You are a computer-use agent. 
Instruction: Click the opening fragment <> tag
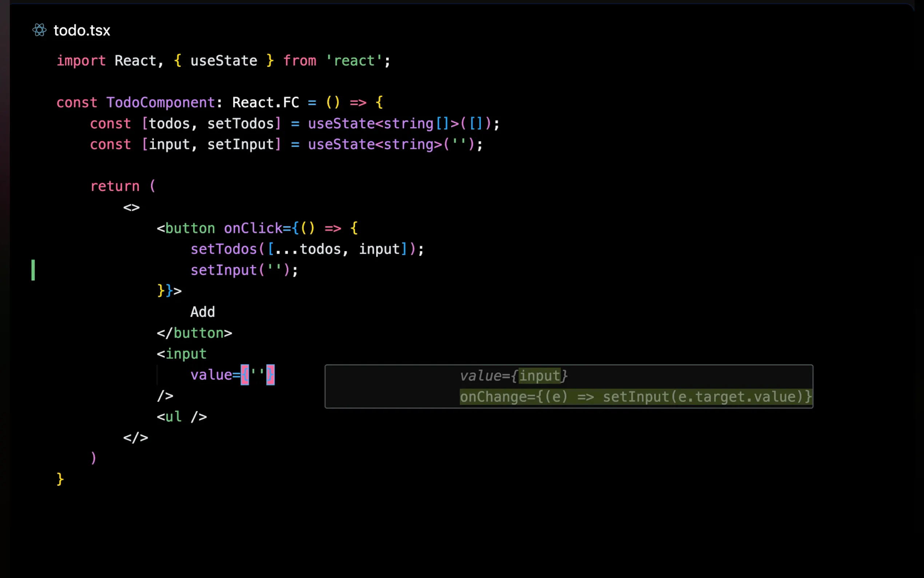pyautogui.click(x=131, y=207)
